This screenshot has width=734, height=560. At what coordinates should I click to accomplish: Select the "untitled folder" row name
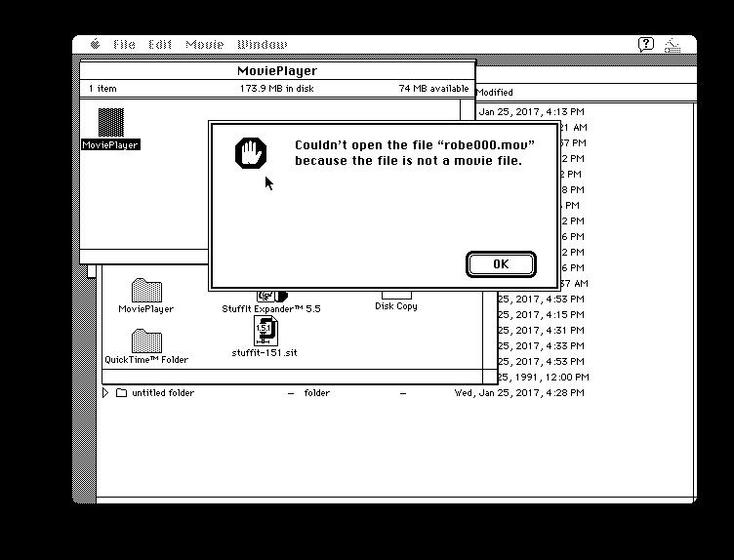pos(163,393)
